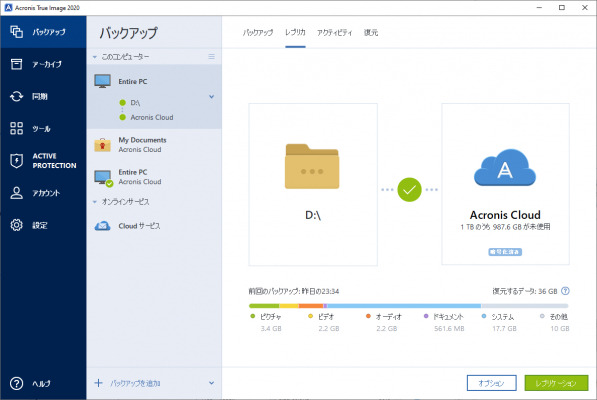Viewport: 597px width, 400px height.
Task: Expand the Add Backup dropdown arrow
Action: [x=211, y=383]
